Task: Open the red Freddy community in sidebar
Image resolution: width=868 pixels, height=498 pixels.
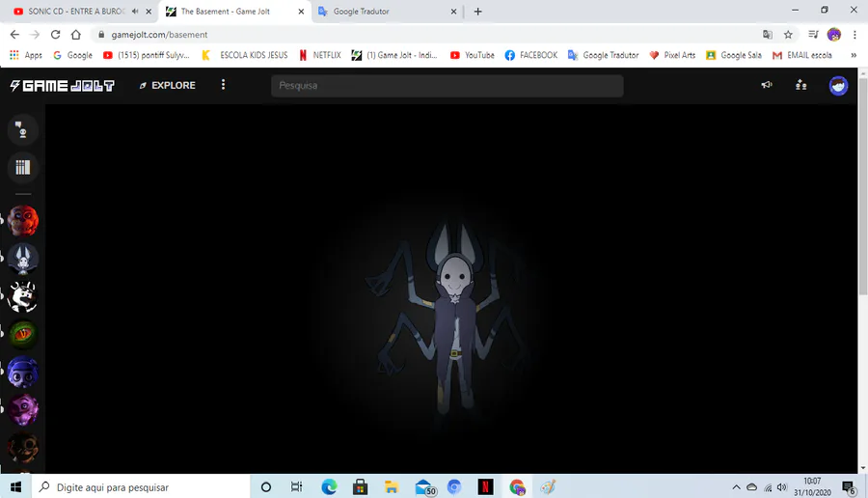Action: [x=23, y=220]
